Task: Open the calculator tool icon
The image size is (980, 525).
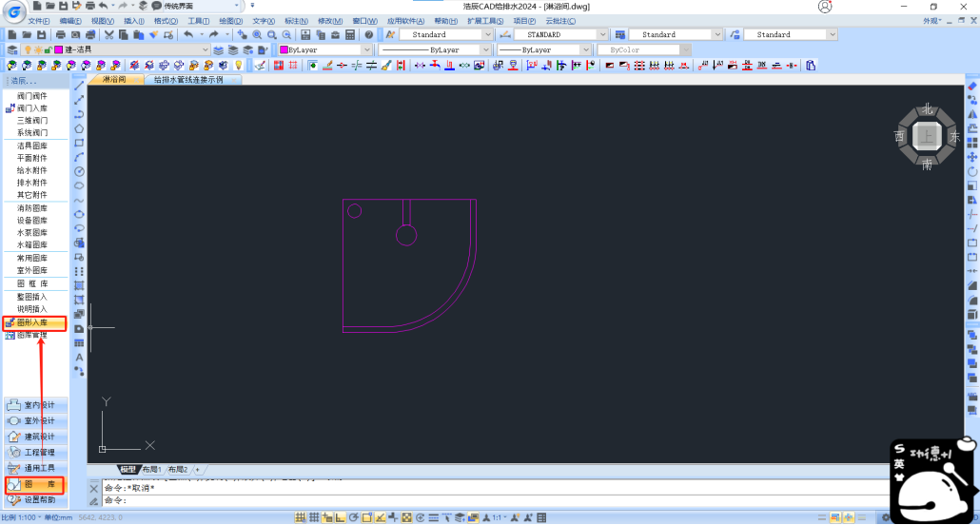Action: click(350, 35)
